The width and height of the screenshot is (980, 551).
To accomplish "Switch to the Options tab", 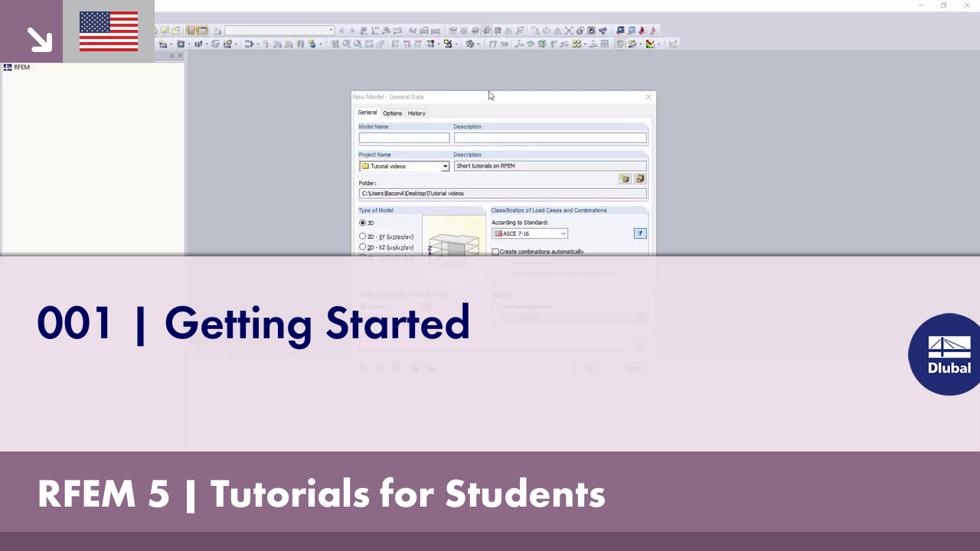I will [392, 112].
